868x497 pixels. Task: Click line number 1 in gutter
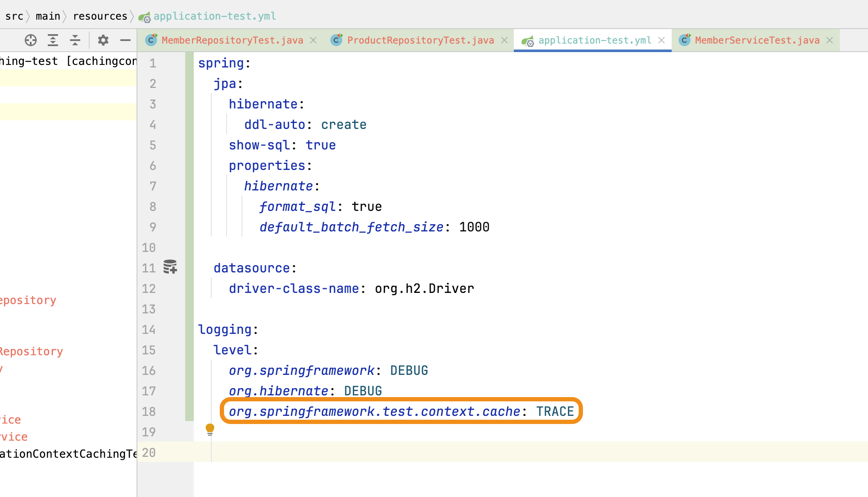pyautogui.click(x=153, y=63)
